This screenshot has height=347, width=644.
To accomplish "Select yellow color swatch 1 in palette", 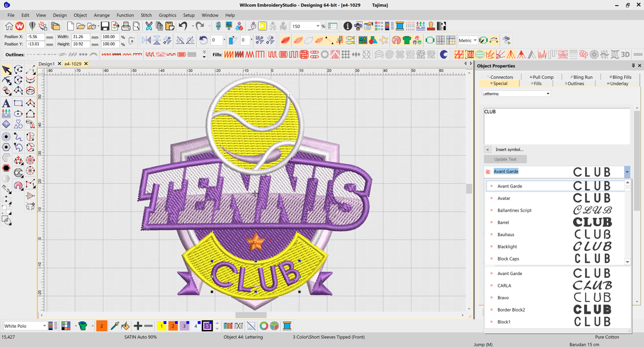I will tap(161, 326).
